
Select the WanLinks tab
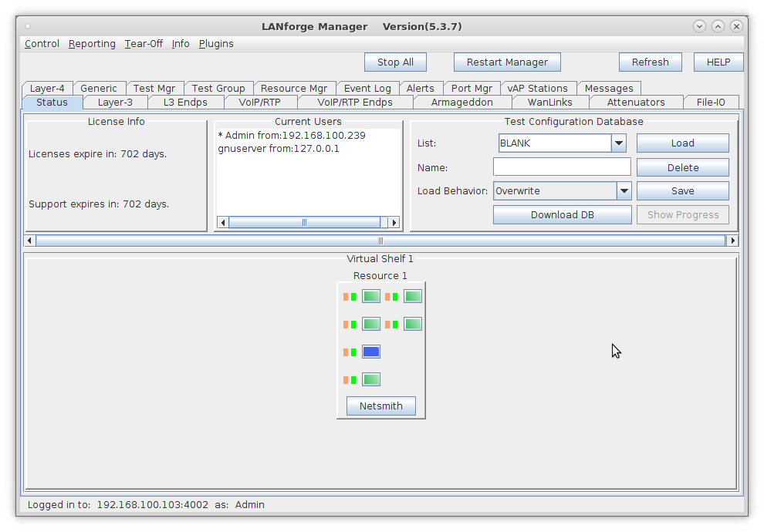[549, 102]
